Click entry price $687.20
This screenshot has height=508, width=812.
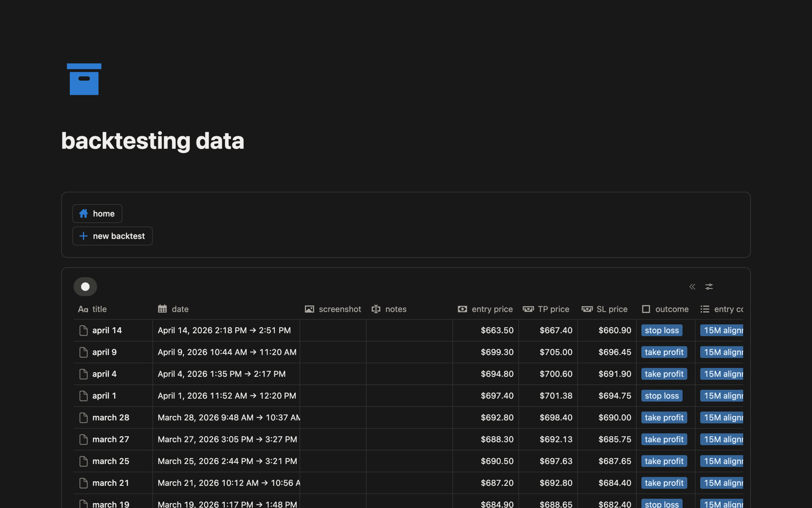coord(497,483)
